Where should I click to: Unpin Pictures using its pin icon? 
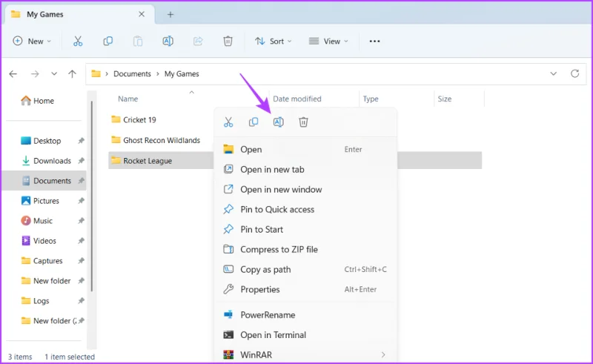[x=81, y=201]
